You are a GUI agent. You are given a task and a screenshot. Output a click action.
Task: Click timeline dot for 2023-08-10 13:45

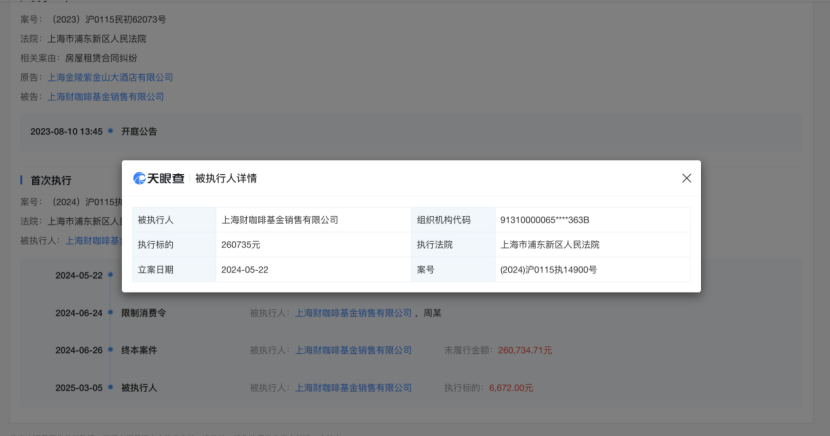111,131
